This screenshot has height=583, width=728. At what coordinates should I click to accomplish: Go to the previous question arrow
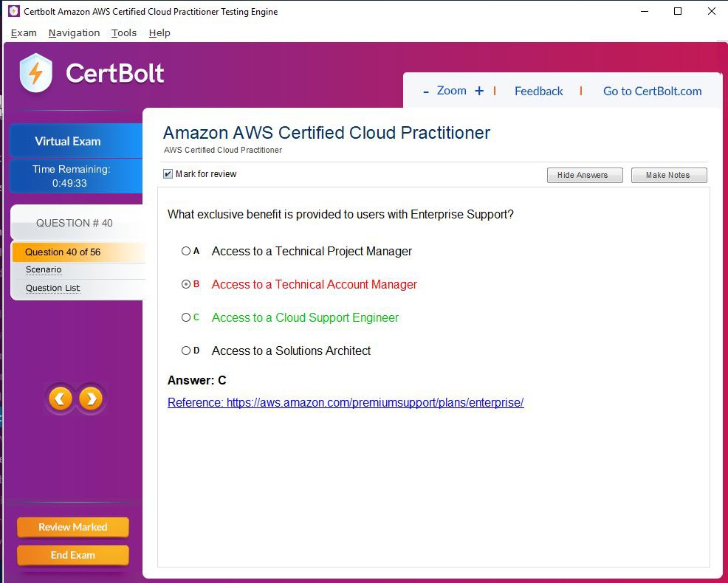tap(61, 399)
